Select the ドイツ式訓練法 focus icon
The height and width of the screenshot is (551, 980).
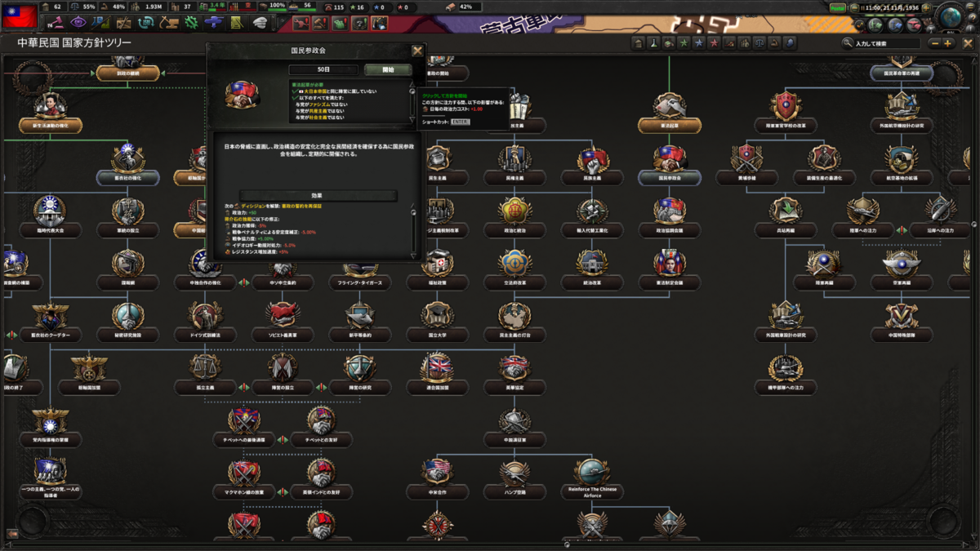tap(204, 315)
